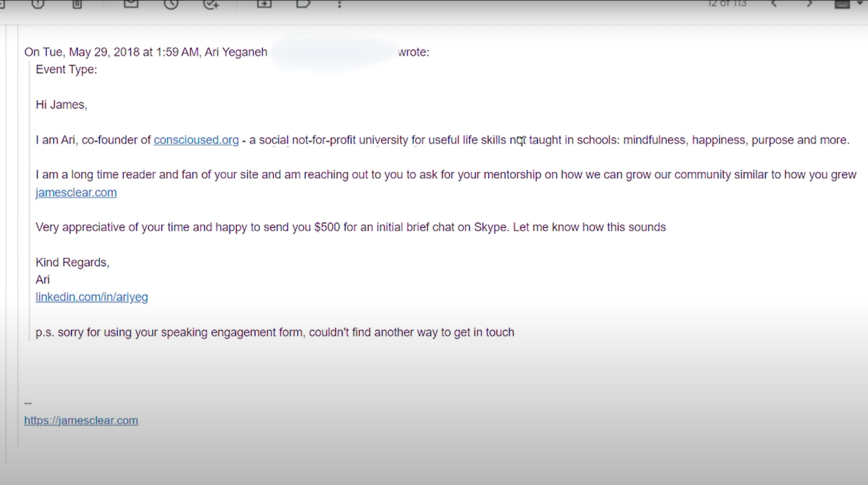The height and width of the screenshot is (485, 868).
Task: Open the More options three-dot menu
Action: [x=340, y=4]
